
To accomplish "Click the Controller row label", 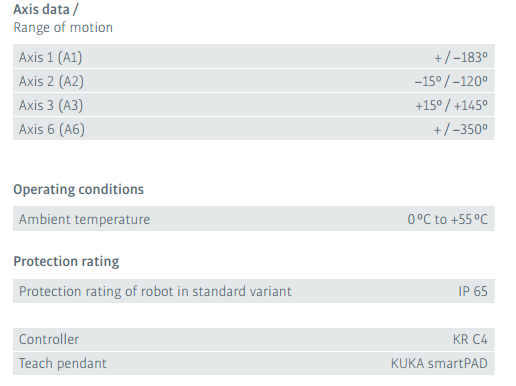I will 49,339.
